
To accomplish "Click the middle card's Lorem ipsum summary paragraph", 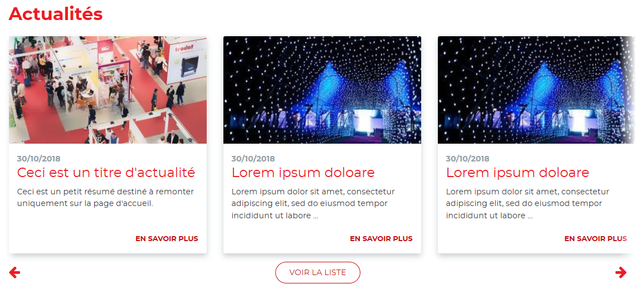I will [x=313, y=204].
